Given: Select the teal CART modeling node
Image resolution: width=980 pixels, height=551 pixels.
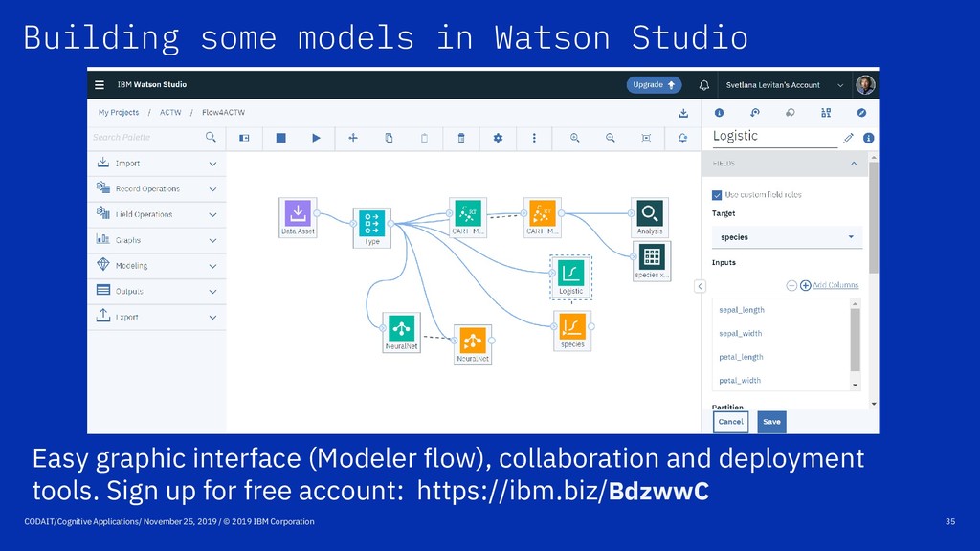Looking at the screenshot, I should pos(467,217).
